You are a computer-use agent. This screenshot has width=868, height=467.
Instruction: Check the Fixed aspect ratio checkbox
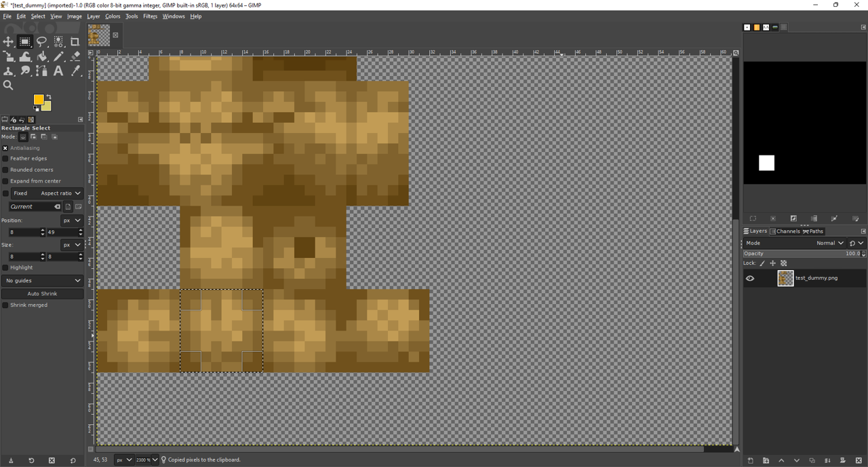5,193
